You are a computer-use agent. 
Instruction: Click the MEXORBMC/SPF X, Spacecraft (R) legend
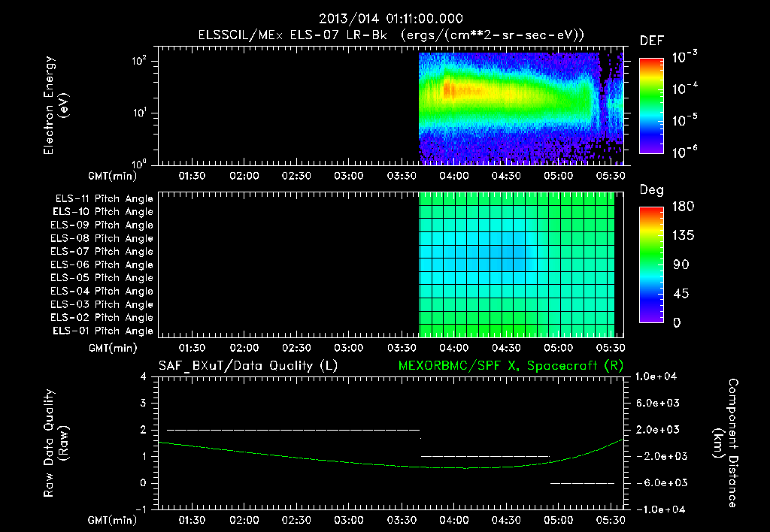tap(511, 366)
